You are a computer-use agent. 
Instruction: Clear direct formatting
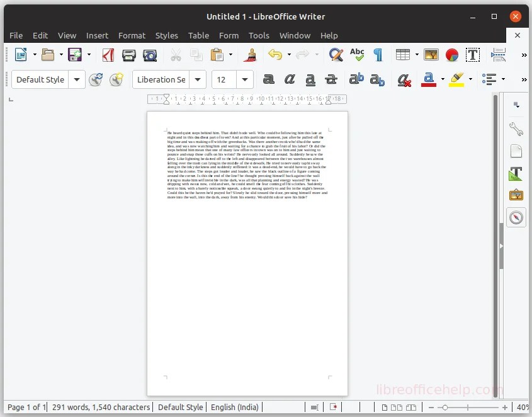404,80
